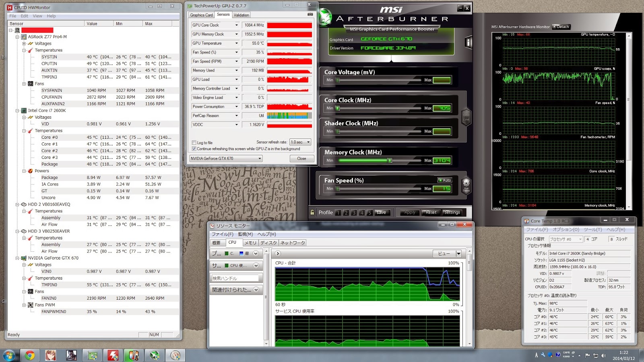Expand Resource Monitor プロセス section chevron
Viewport: 644px width, 362px height.
pyautogui.click(x=256, y=253)
